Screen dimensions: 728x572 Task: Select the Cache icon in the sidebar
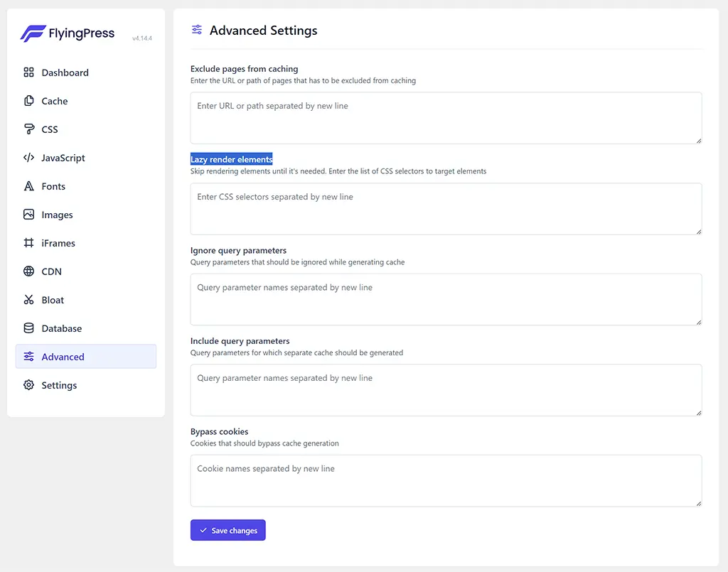point(28,101)
